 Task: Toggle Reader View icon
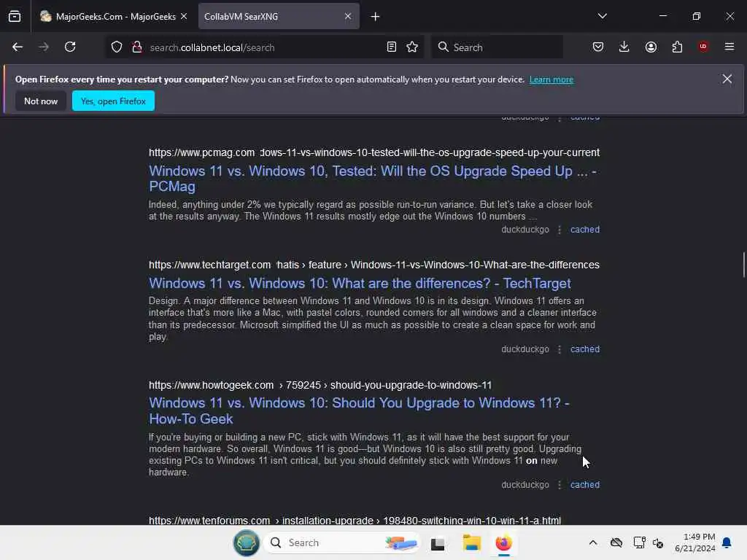(x=391, y=47)
